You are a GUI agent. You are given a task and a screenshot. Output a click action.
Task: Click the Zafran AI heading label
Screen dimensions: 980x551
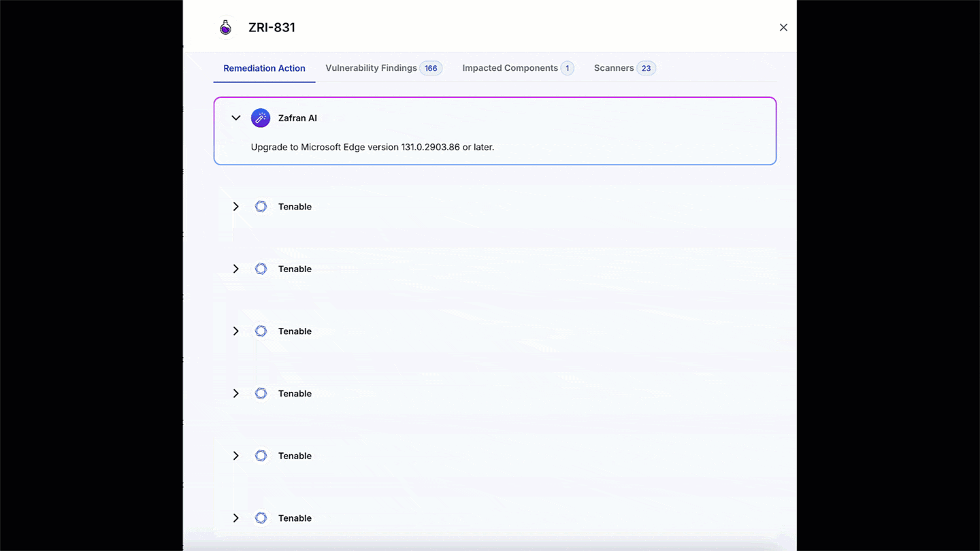click(297, 118)
